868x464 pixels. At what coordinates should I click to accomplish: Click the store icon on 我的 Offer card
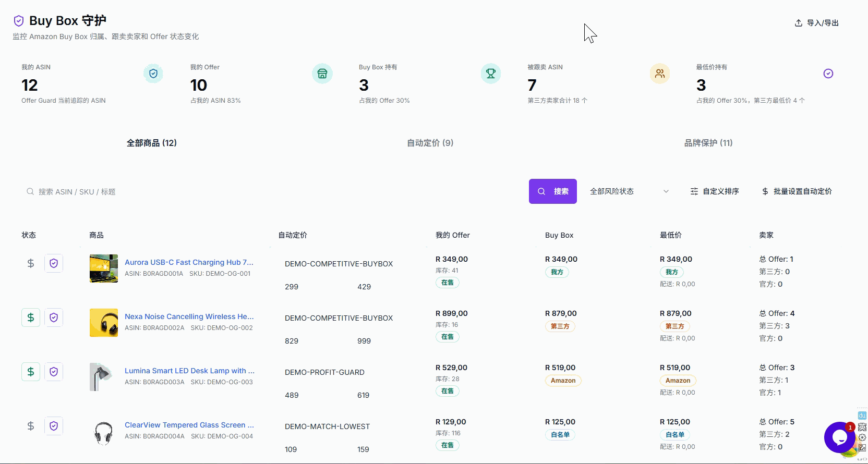(322, 74)
